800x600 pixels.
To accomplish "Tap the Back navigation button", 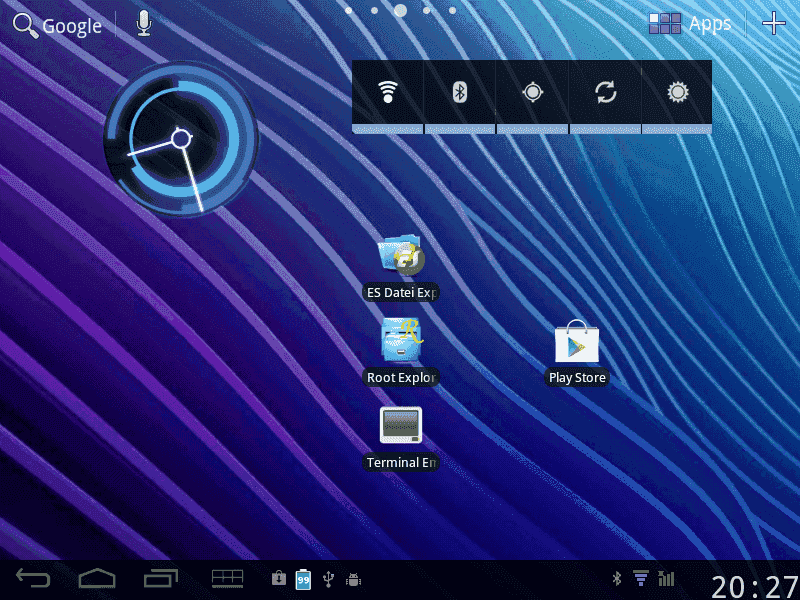I will click(33, 579).
